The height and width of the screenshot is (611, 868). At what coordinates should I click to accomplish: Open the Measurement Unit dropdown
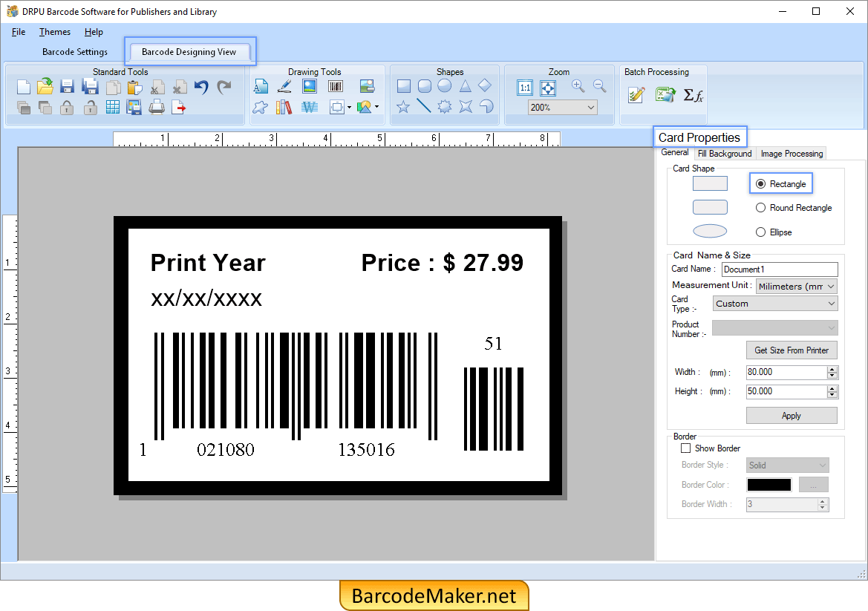797,286
